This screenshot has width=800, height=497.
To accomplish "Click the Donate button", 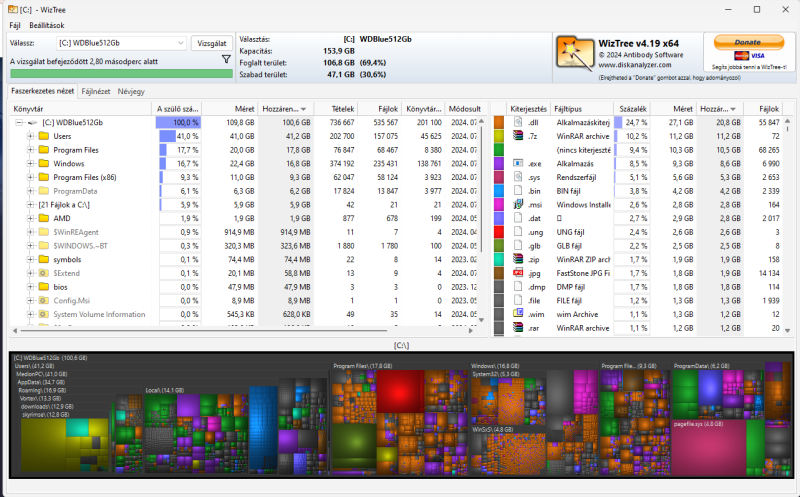I will (x=748, y=42).
